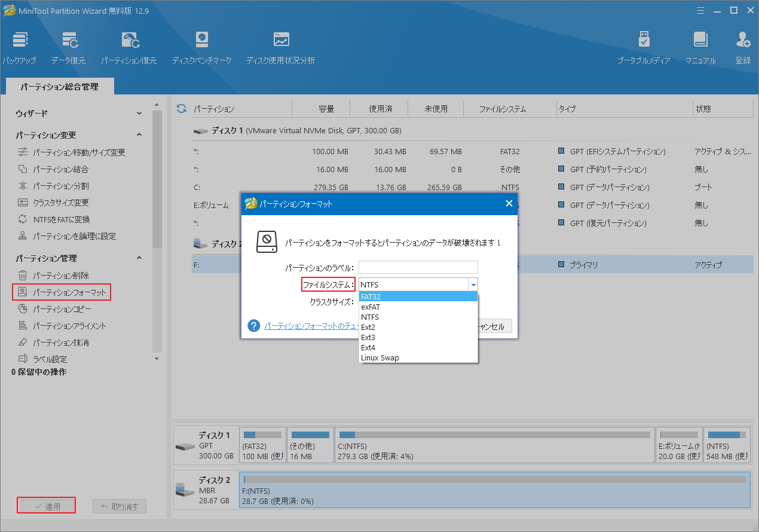Open the マニュアル manual
This screenshot has width=759, height=532.
700,48
